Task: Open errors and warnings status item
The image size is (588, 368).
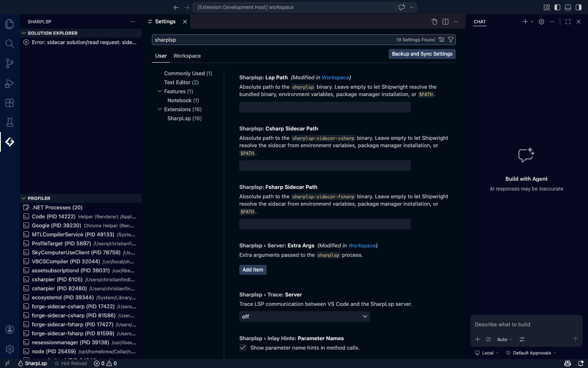Action: 105,364
